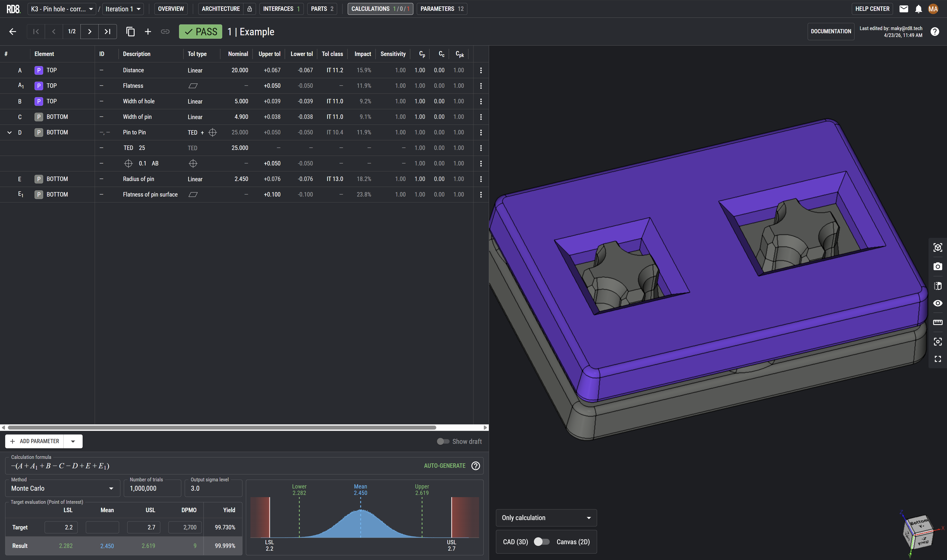The image size is (947, 560).
Task: Click the scrollbar right arrow
Action: tap(485, 428)
